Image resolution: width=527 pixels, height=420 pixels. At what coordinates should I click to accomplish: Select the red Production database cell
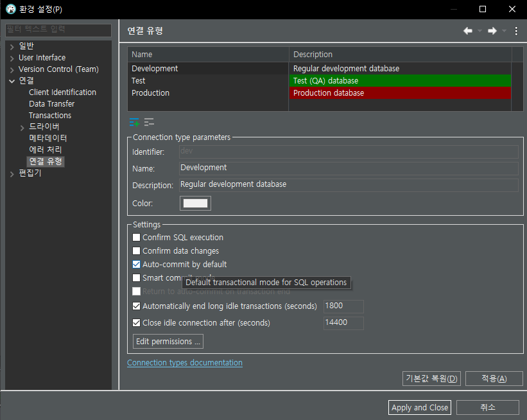(400, 93)
